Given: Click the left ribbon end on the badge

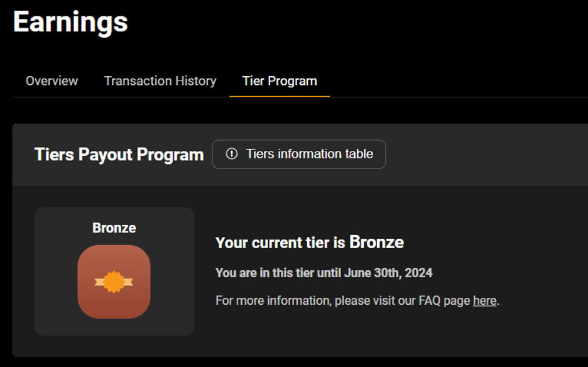Looking at the screenshot, I should pyautogui.click(x=99, y=282).
